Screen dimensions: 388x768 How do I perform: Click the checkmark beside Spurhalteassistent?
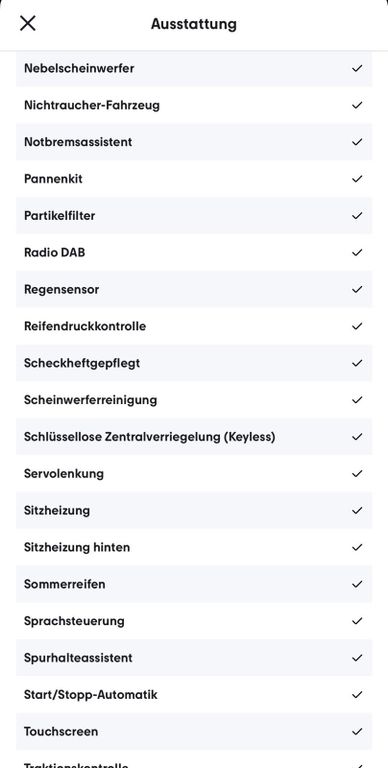pyautogui.click(x=357, y=657)
